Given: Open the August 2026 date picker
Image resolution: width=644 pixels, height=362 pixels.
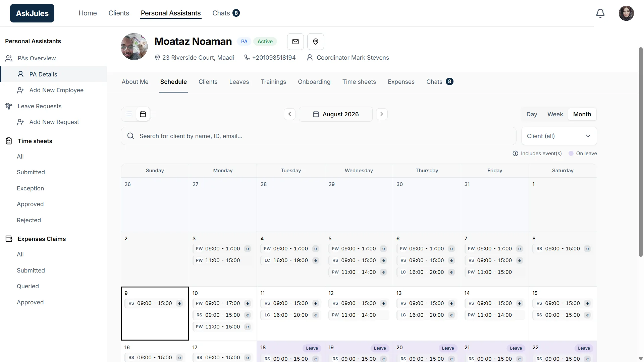Looking at the screenshot, I should [336, 114].
